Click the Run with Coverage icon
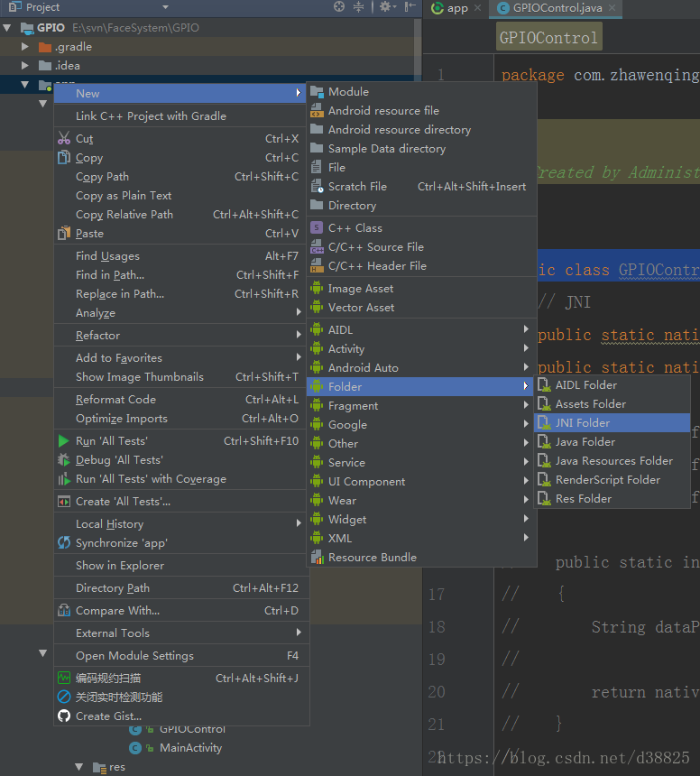This screenshot has width=700, height=776. click(x=64, y=478)
